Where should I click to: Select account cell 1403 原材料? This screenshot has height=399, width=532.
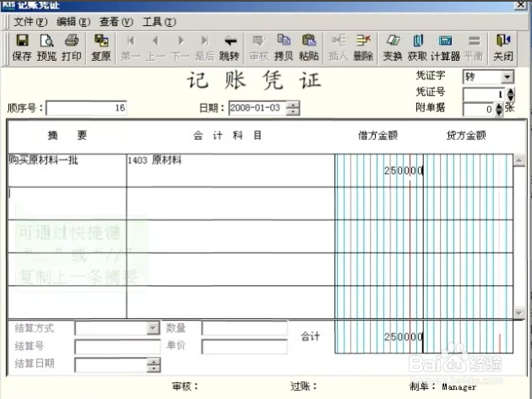(231, 170)
